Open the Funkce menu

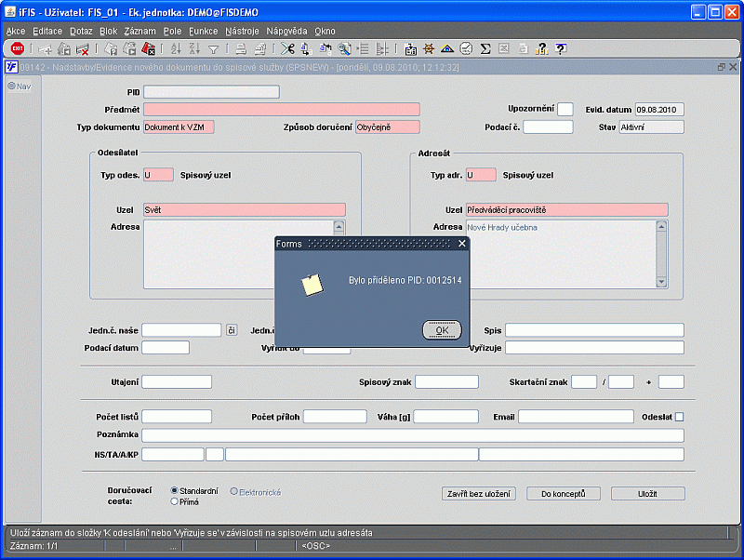(203, 32)
